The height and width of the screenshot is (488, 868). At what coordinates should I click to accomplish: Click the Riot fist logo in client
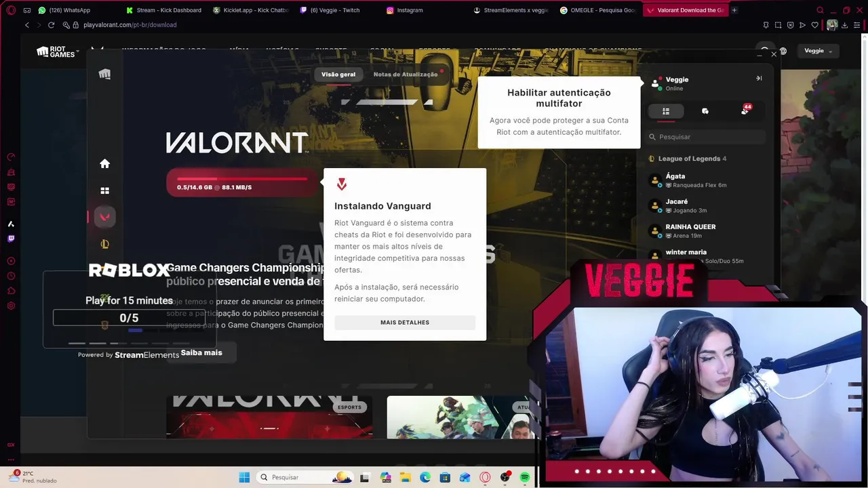tap(104, 74)
